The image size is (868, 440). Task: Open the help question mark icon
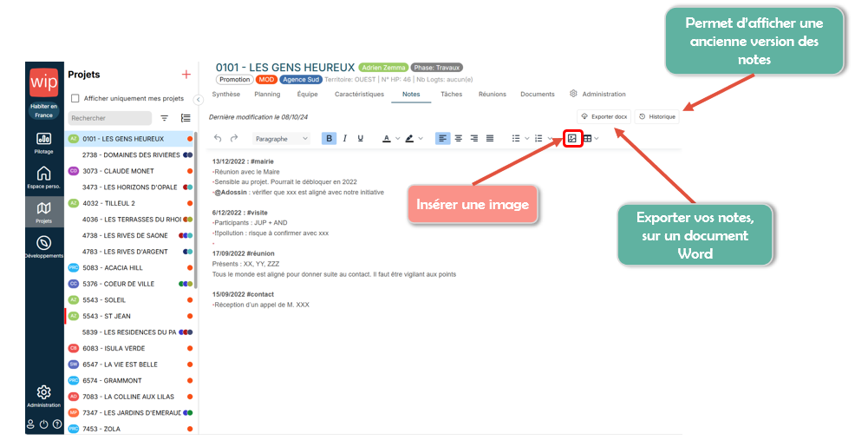pyautogui.click(x=57, y=424)
